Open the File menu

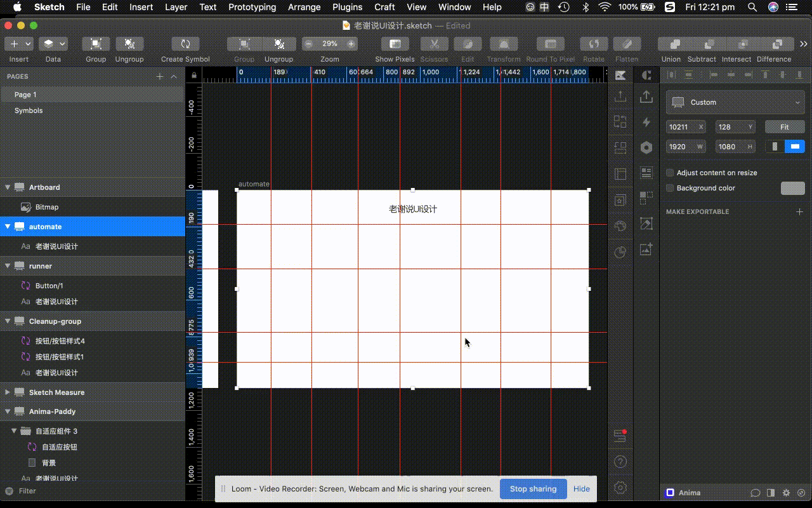83,7
